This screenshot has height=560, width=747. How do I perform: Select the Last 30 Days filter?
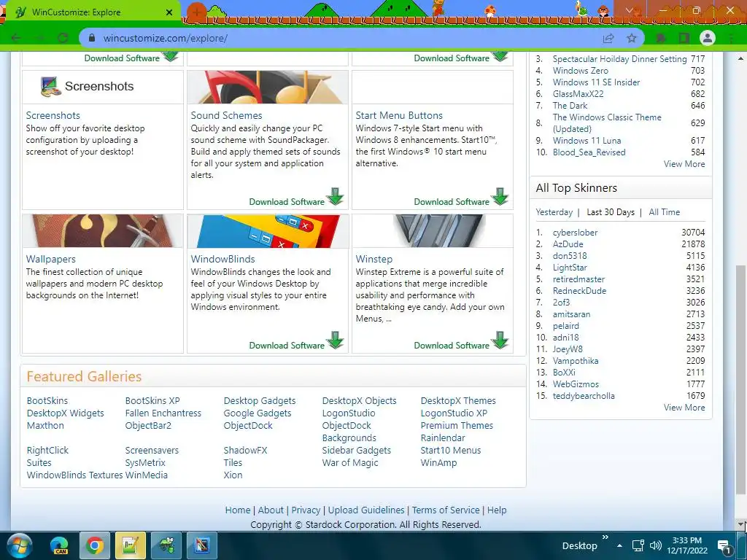coord(611,212)
